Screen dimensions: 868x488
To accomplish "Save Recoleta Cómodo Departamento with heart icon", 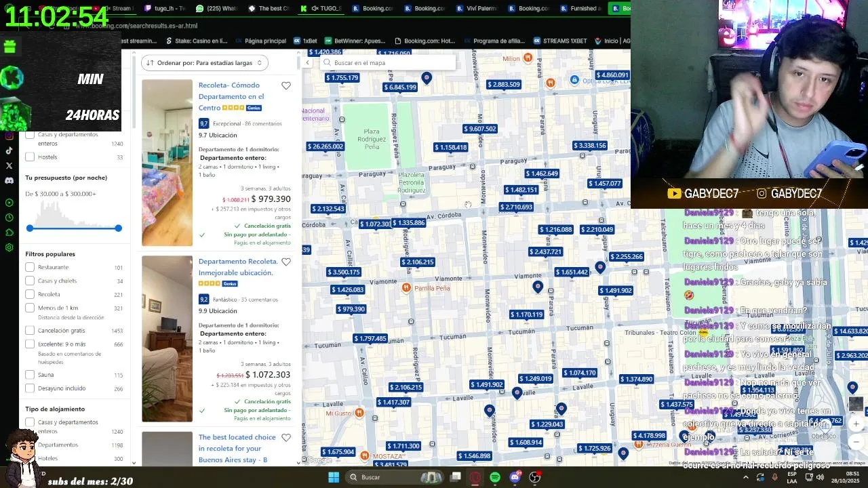I will 286,86.
